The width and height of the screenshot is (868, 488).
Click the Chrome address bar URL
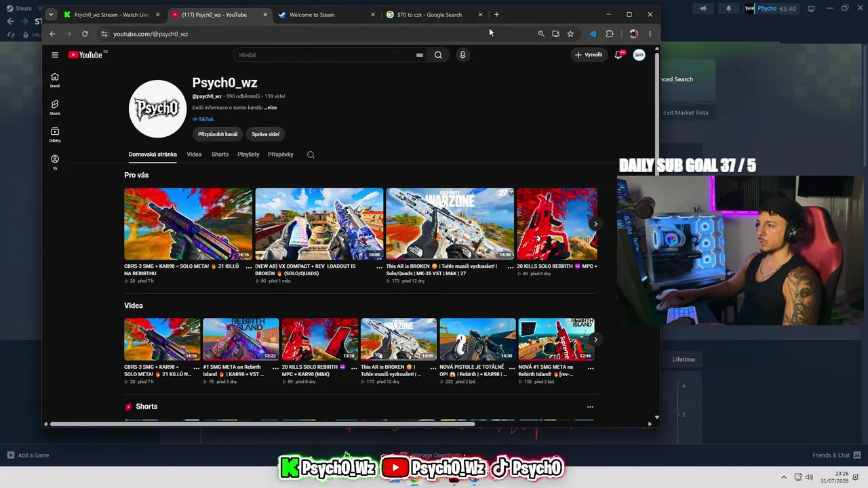click(x=151, y=34)
